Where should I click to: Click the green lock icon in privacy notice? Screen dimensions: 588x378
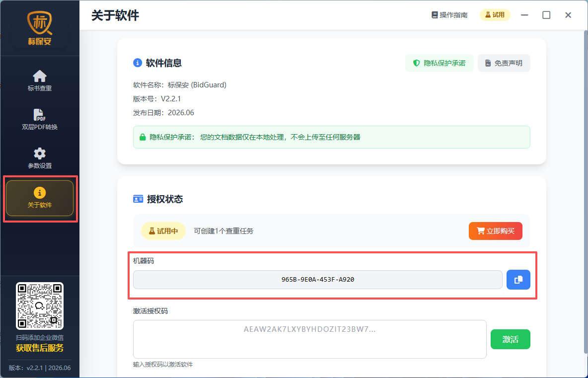[143, 137]
